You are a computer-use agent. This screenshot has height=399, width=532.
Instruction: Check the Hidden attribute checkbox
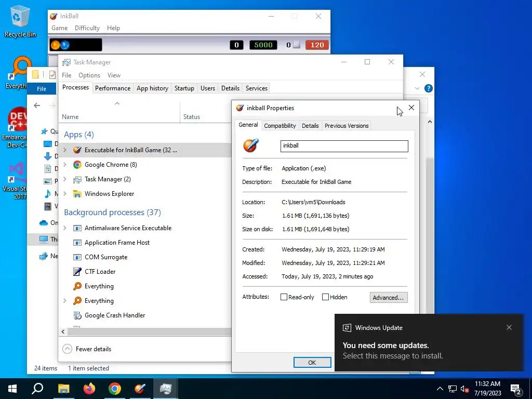[325, 297]
